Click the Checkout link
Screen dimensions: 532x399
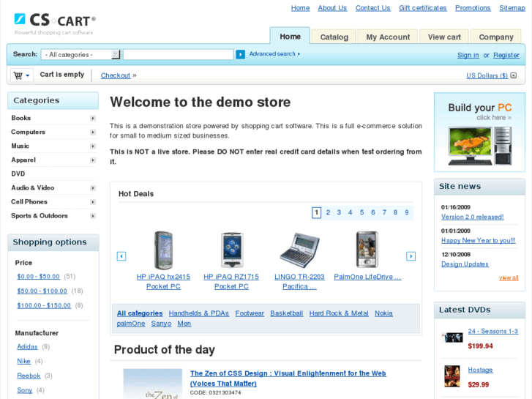(116, 75)
